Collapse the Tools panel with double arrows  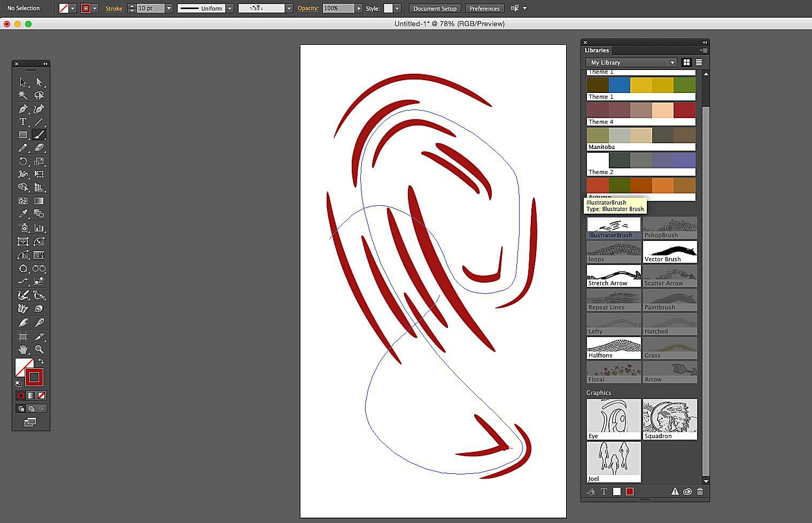pyautogui.click(x=45, y=64)
